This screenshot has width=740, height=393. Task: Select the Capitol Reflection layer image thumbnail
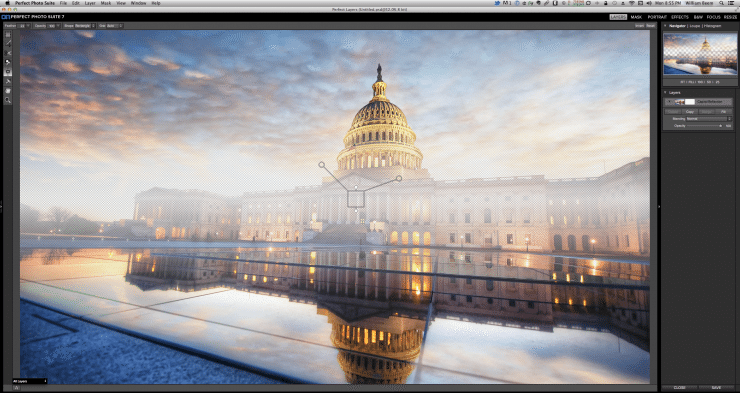680,102
